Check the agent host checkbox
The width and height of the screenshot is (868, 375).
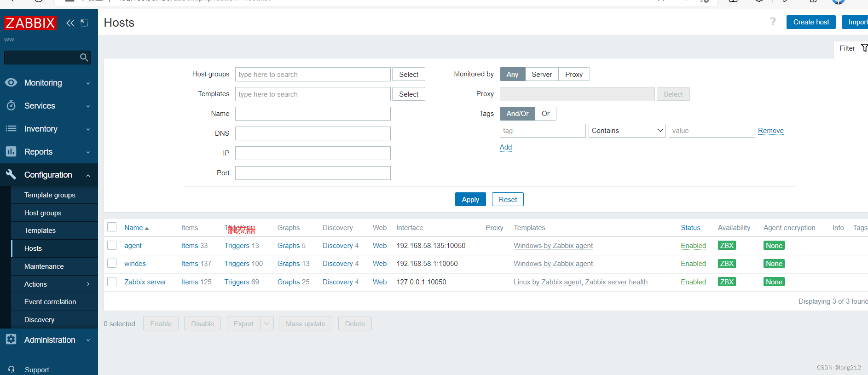(x=112, y=245)
